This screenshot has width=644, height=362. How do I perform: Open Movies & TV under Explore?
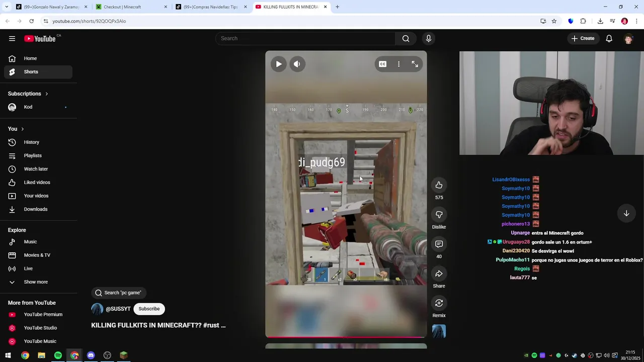pyautogui.click(x=38, y=255)
